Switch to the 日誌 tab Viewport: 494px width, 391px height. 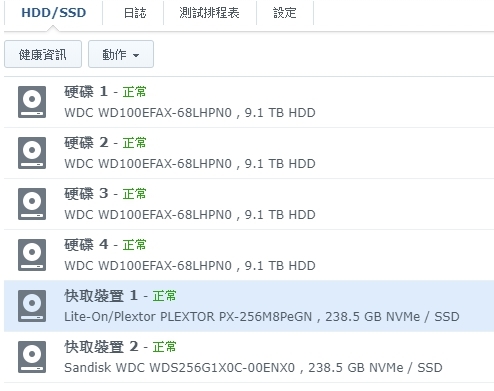[x=135, y=13]
